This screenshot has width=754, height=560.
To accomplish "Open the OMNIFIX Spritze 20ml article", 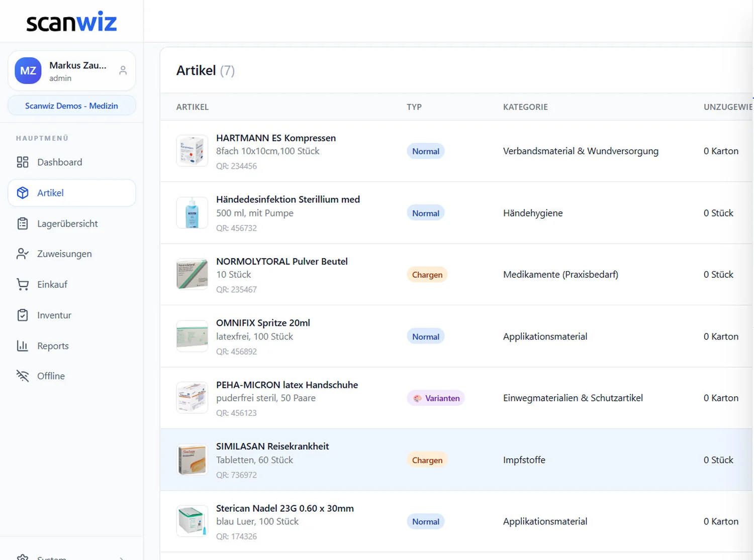I will tap(263, 323).
